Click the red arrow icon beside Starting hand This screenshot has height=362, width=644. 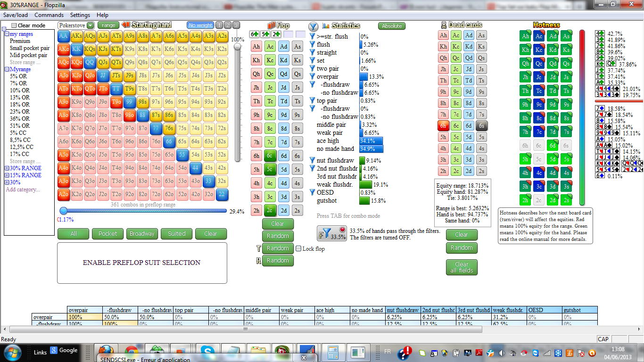click(x=126, y=25)
